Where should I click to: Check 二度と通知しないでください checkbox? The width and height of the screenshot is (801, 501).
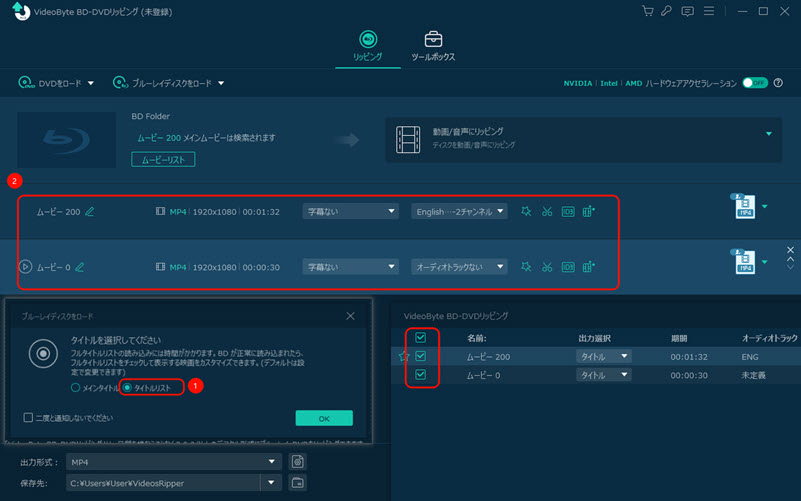[x=29, y=418]
